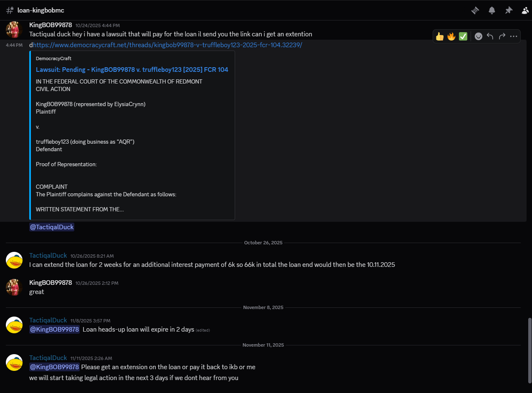Open the more options menu on the message
The image size is (532, 393).
pyautogui.click(x=513, y=36)
